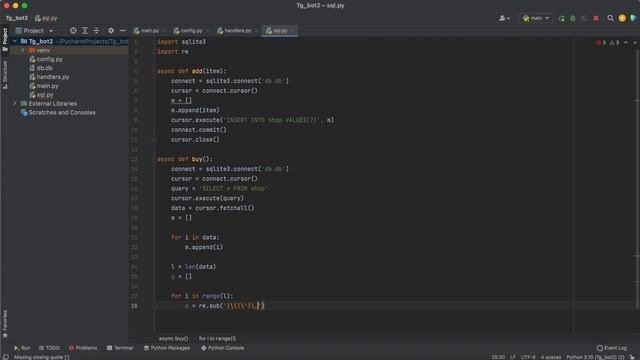Toggle the Structure side tool tab

click(5, 75)
